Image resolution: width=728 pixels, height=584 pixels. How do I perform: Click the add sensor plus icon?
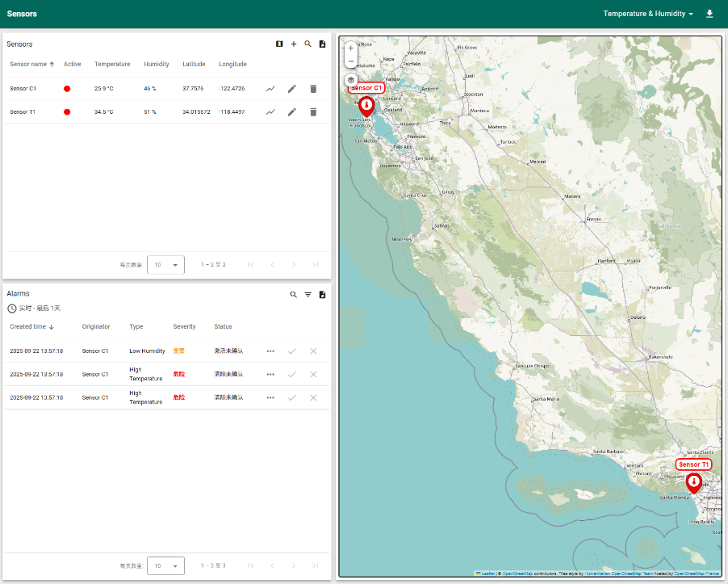[x=294, y=44]
